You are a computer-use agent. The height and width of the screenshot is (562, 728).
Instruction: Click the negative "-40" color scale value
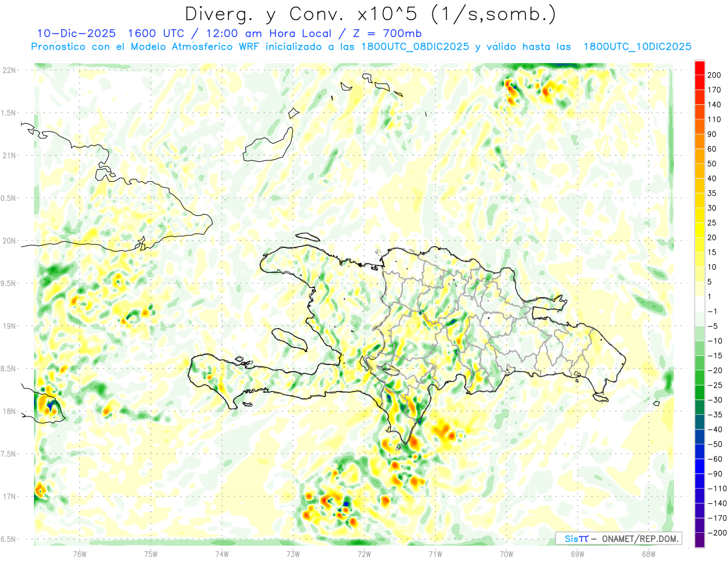(x=715, y=430)
